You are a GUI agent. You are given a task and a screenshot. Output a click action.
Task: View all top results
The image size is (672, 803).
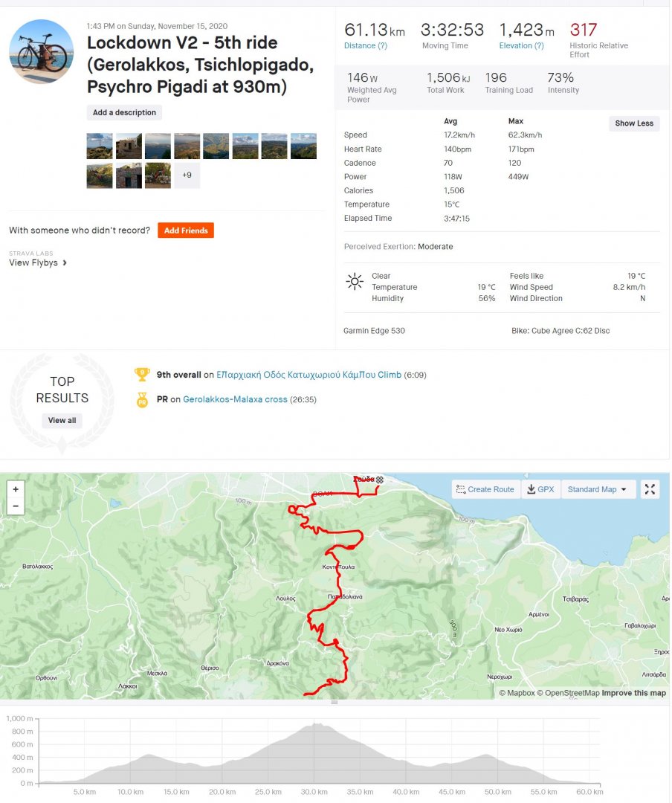point(62,421)
